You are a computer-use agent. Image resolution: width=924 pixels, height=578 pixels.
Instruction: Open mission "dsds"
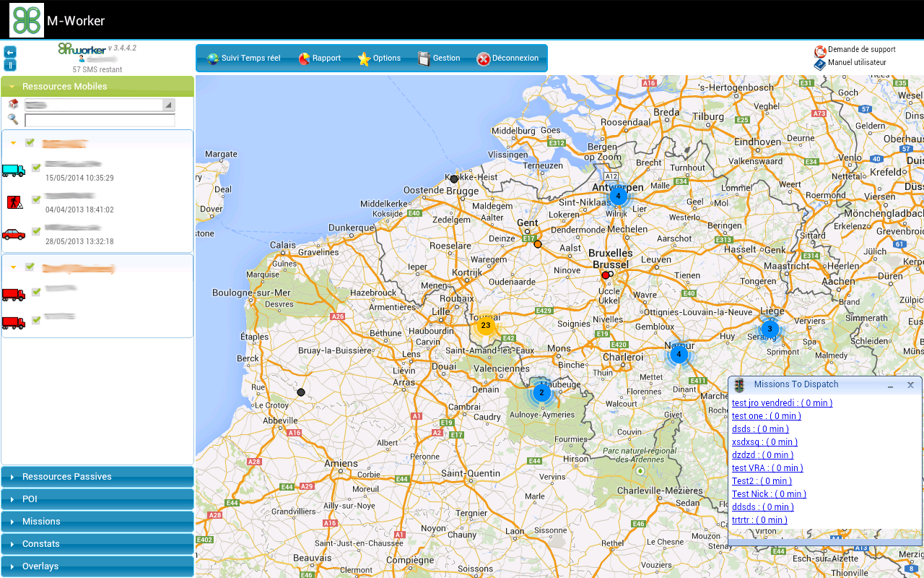tap(760, 429)
